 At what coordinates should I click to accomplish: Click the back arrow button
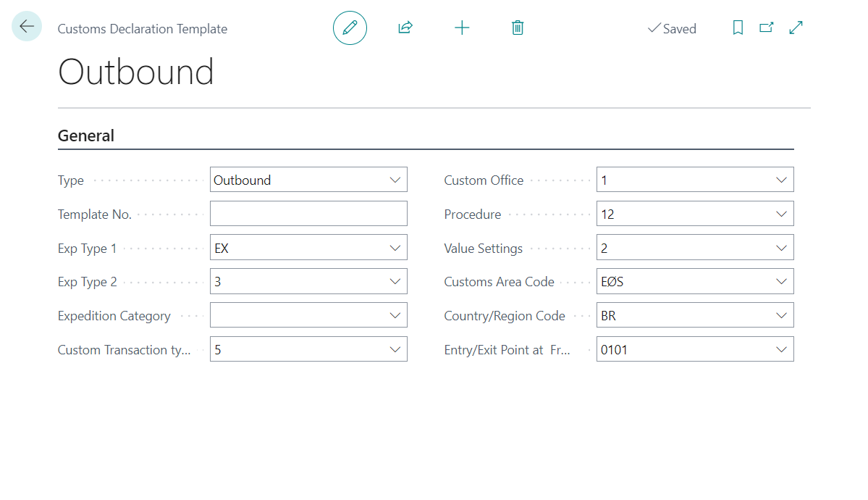pos(27,27)
